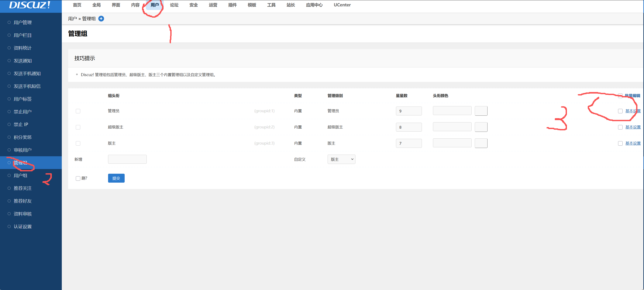Image resolution: width=644 pixels, height=290 pixels.
Task: Open the 论坛 top menu
Action: pyautogui.click(x=174, y=5)
